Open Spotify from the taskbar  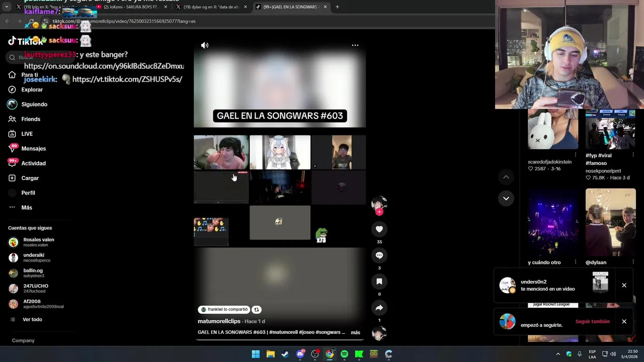[344, 354]
